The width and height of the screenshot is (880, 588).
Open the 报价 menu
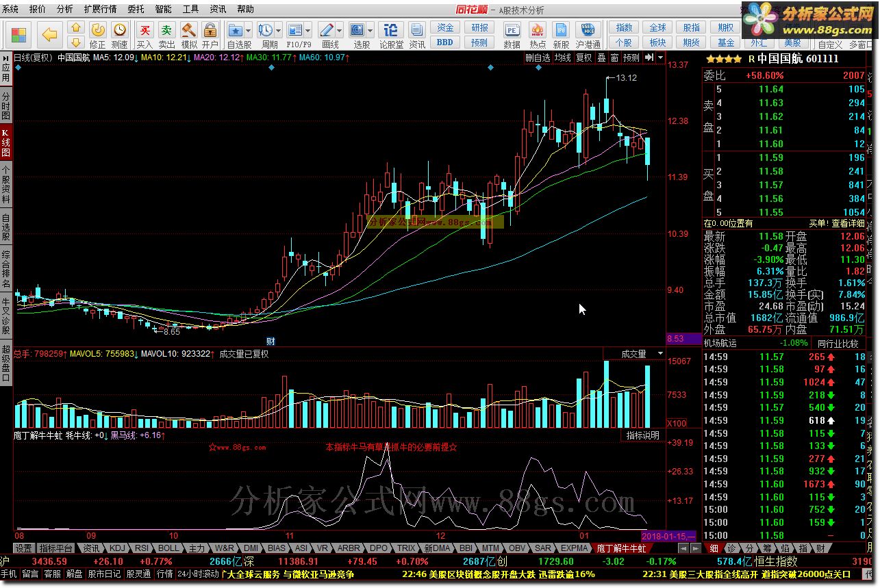coord(38,10)
